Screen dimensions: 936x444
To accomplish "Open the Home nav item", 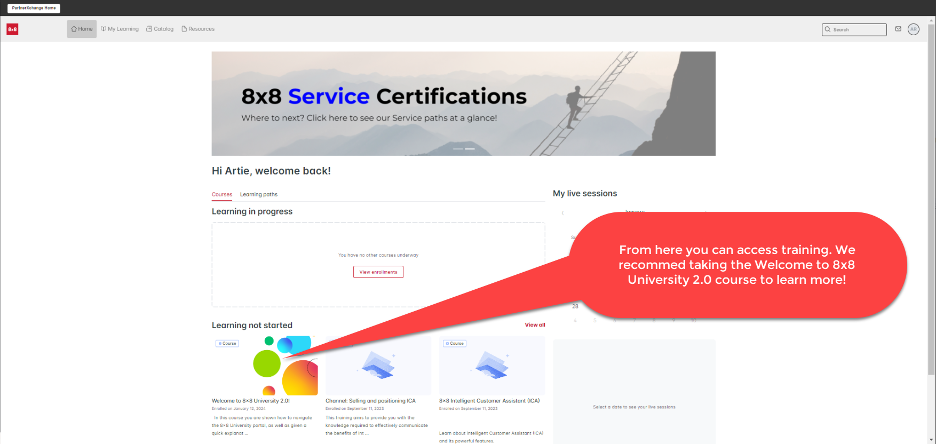I will coord(82,29).
